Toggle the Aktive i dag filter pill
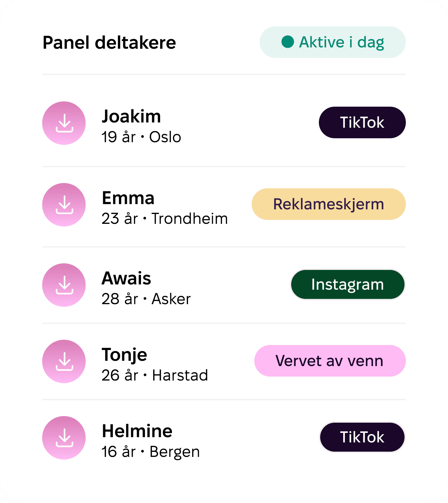Image resolution: width=448 pixels, height=503 pixels. 333,42
